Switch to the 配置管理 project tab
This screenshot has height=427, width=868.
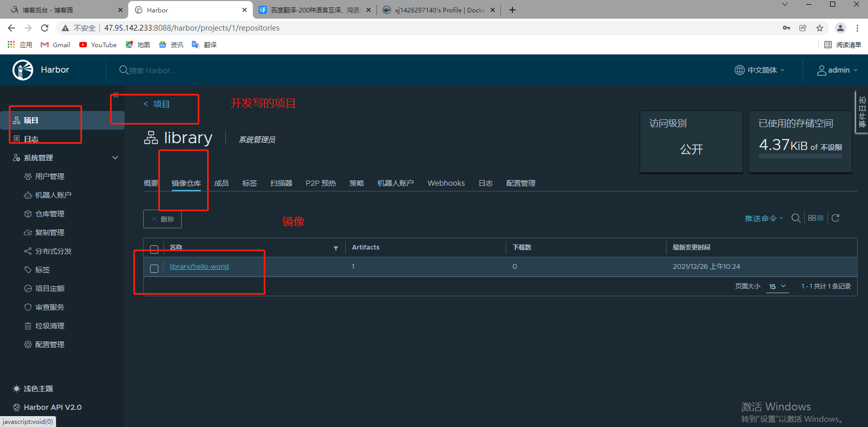click(521, 183)
